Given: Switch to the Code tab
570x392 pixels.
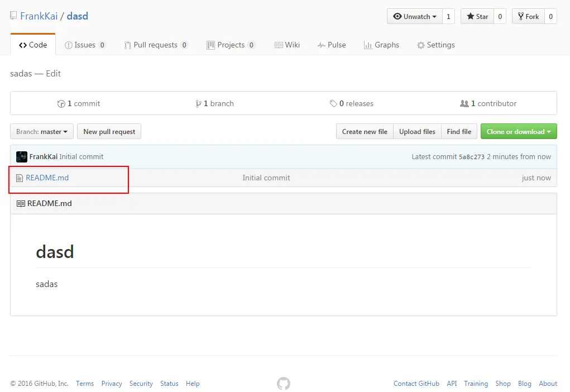Looking at the screenshot, I should pyautogui.click(x=33, y=45).
